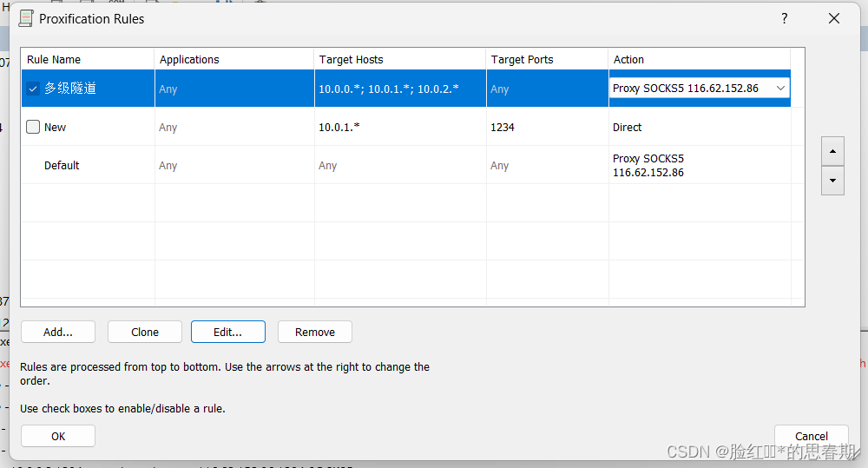
Task: Move rule up with the up arrow
Action: pyautogui.click(x=832, y=151)
